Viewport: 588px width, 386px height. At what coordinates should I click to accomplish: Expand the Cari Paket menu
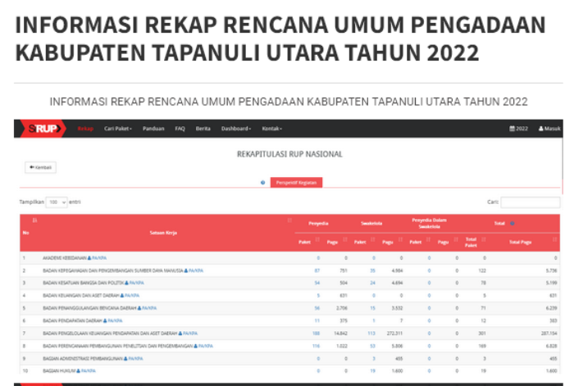pos(118,129)
